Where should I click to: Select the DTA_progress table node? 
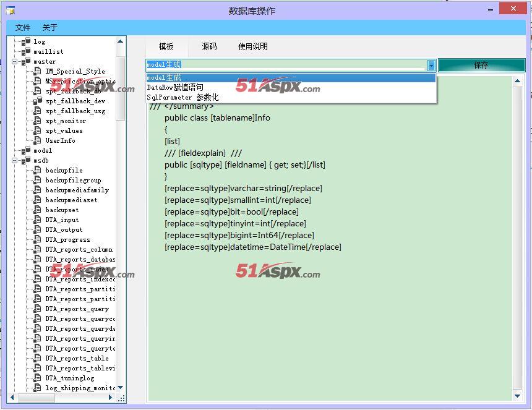pos(68,239)
